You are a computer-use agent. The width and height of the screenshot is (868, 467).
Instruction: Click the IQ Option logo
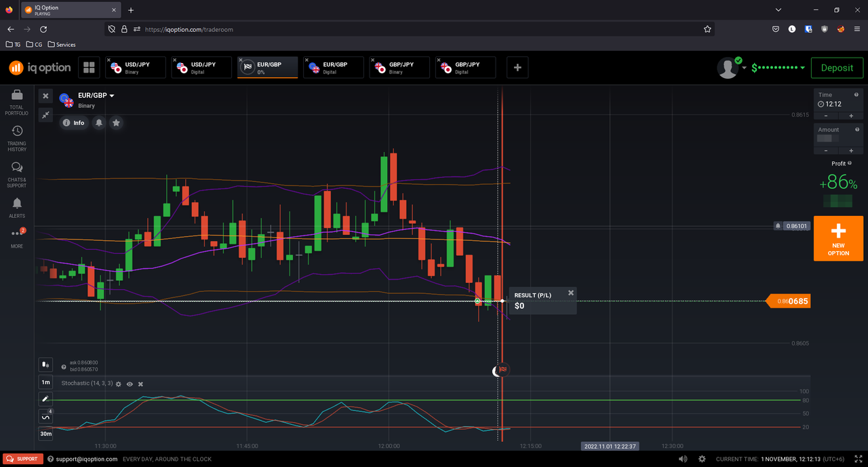[39, 68]
